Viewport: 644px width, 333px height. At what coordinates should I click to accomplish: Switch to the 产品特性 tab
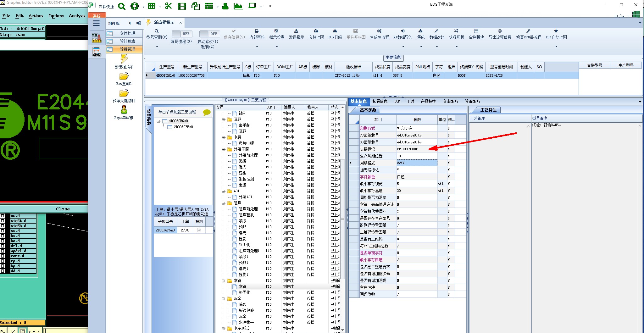point(428,101)
